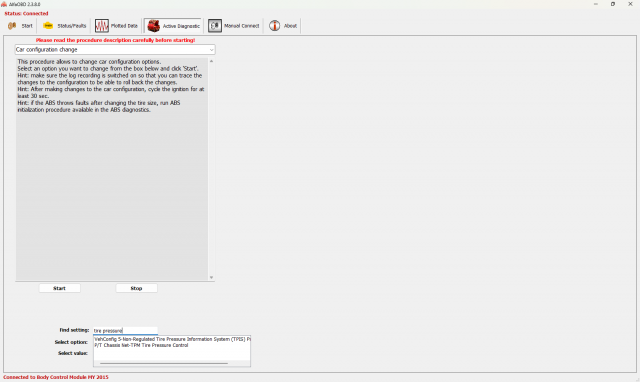Click the AlfaOBD app icon in title bar
640x382 pixels.
point(4,4)
